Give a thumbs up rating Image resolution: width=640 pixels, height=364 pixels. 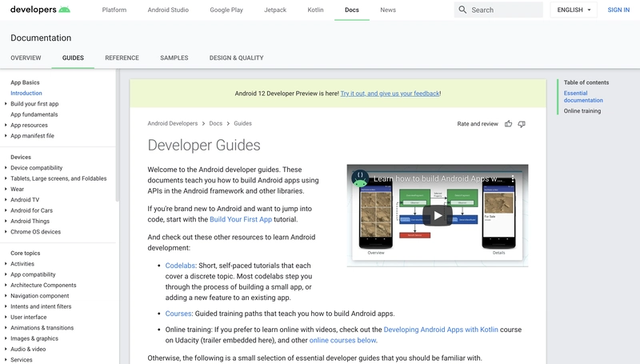508,124
